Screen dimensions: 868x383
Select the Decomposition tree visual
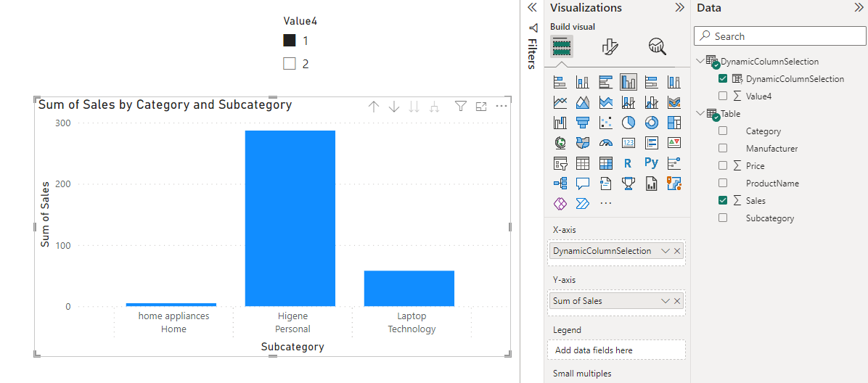[560, 184]
